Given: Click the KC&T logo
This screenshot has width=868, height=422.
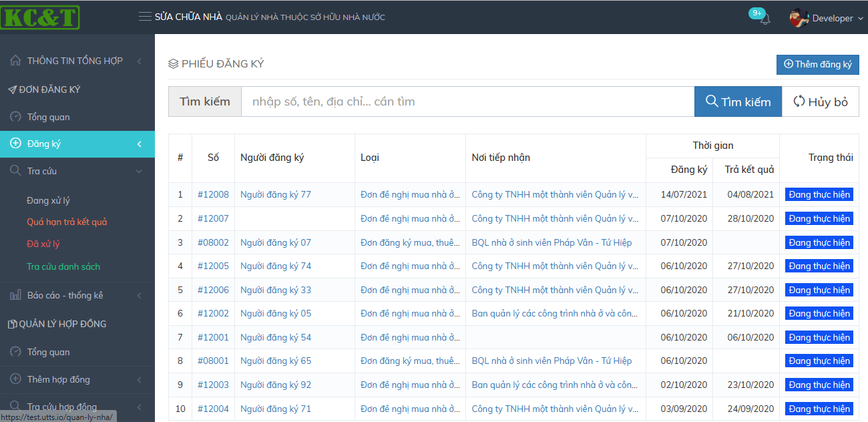Looking at the screenshot, I should (x=40, y=17).
